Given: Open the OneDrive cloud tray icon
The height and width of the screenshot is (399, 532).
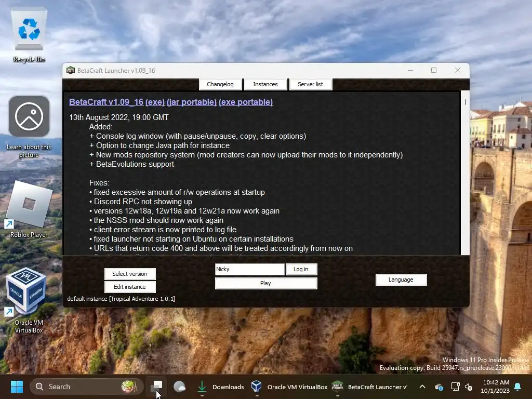Looking at the screenshot, I should click(438, 387).
